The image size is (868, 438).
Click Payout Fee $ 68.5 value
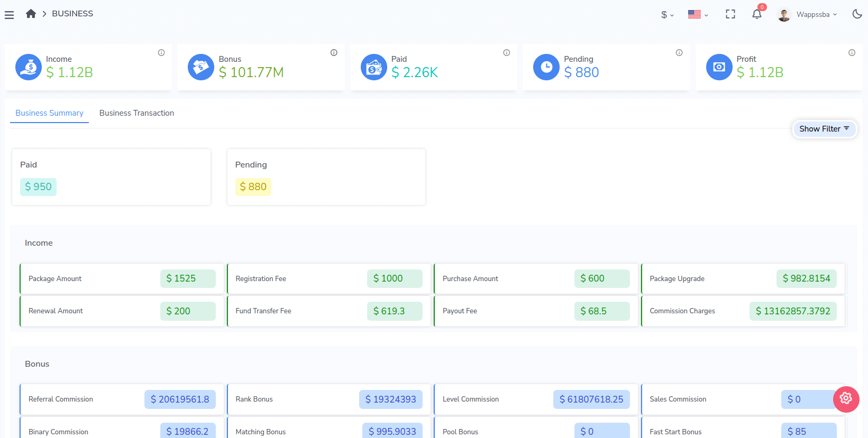(x=602, y=311)
